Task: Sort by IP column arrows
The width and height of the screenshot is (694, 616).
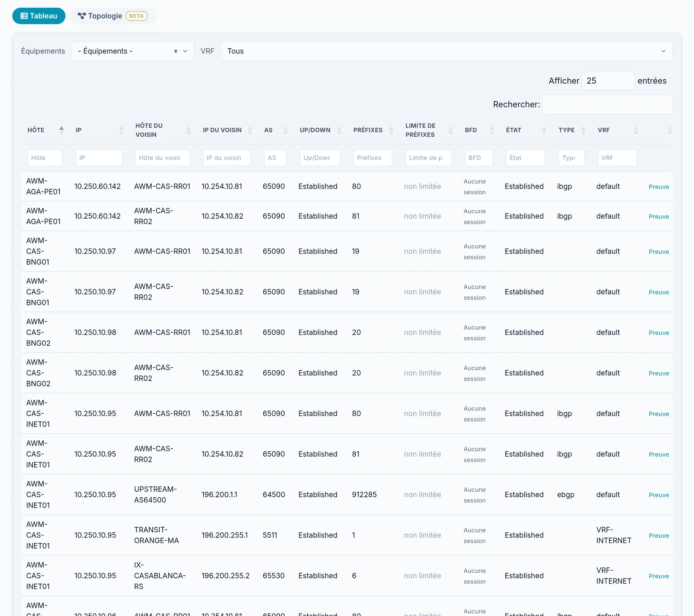Action: click(121, 130)
